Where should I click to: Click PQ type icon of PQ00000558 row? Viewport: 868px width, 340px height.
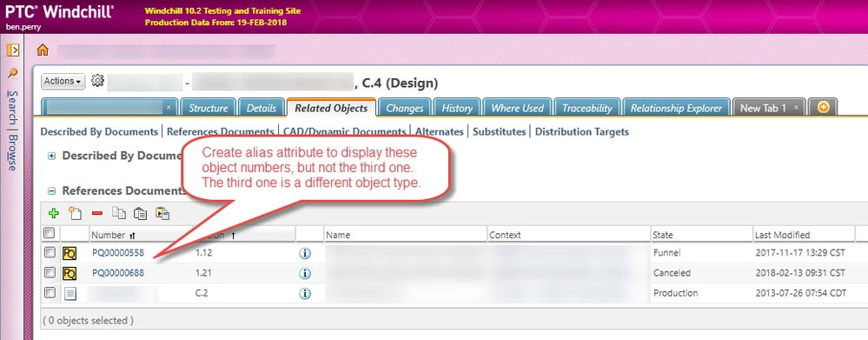click(x=70, y=254)
